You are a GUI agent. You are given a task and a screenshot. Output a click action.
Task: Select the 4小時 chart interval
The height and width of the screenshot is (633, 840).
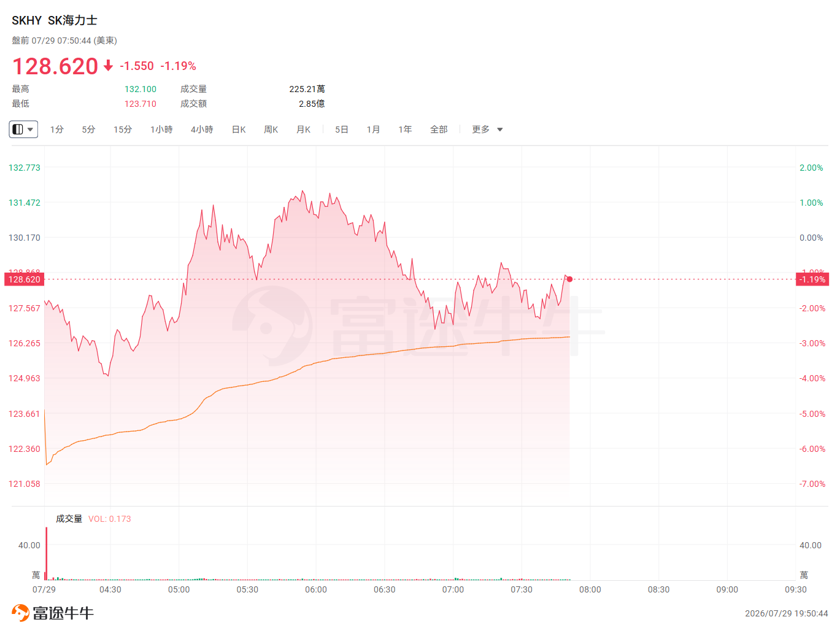202,130
